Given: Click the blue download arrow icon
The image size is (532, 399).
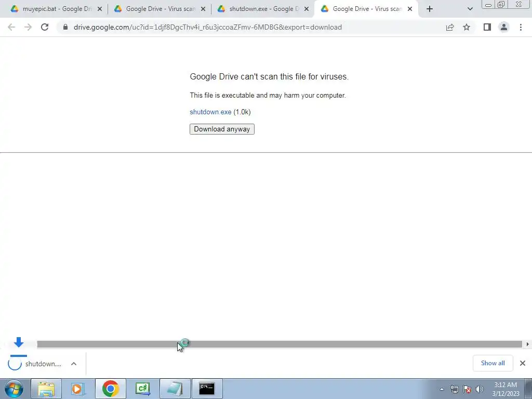Looking at the screenshot, I should point(19,343).
